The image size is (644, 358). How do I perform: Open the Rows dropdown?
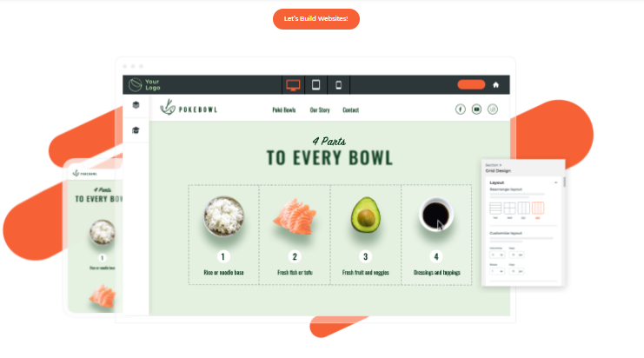coord(497,271)
